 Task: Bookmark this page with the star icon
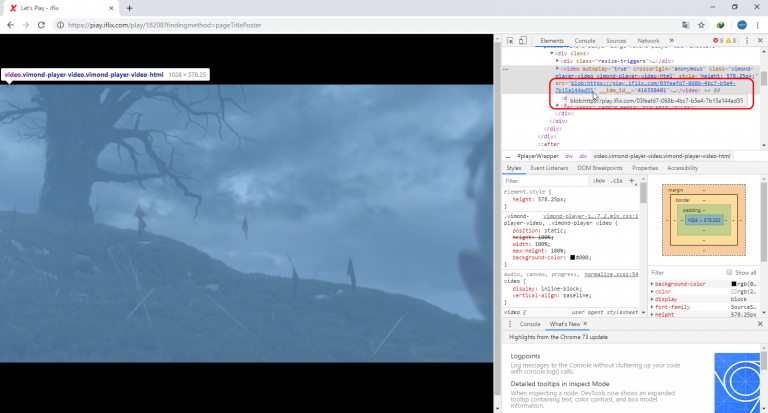(x=701, y=25)
